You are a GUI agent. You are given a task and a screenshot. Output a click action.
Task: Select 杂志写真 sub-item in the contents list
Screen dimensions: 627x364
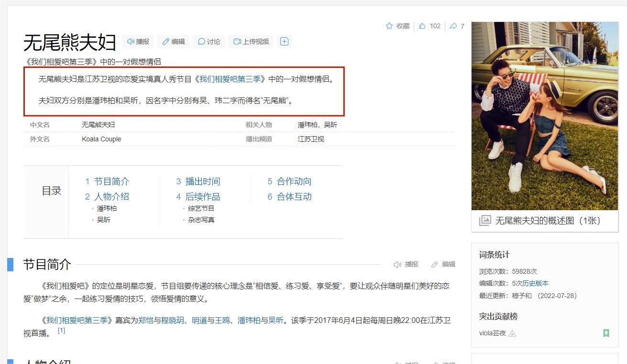tap(201, 220)
